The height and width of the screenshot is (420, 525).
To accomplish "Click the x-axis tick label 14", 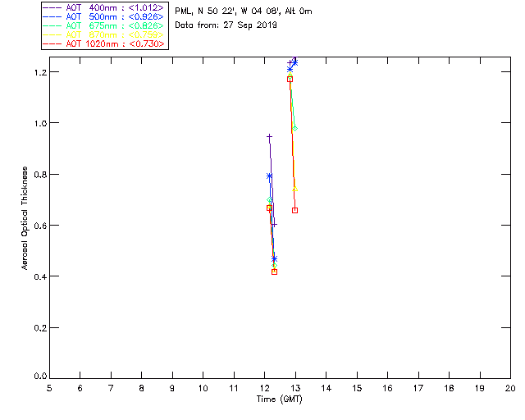I will (326, 388).
